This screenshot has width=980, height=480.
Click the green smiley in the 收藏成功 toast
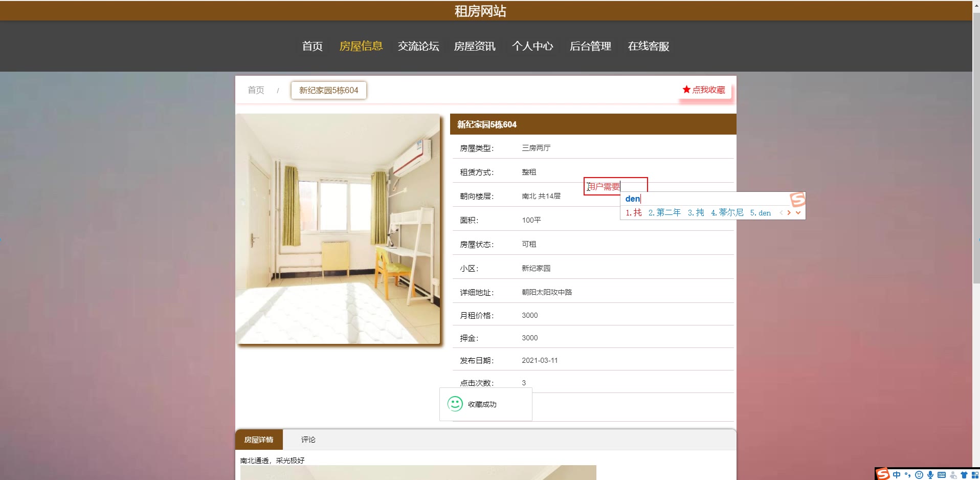[455, 404]
